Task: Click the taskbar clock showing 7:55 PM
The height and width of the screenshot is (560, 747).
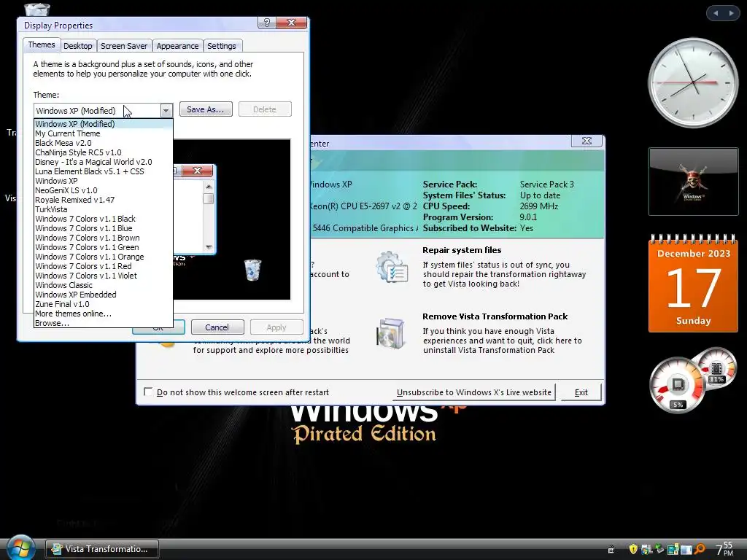Action: pyautogui.click(x=724, y=549)
